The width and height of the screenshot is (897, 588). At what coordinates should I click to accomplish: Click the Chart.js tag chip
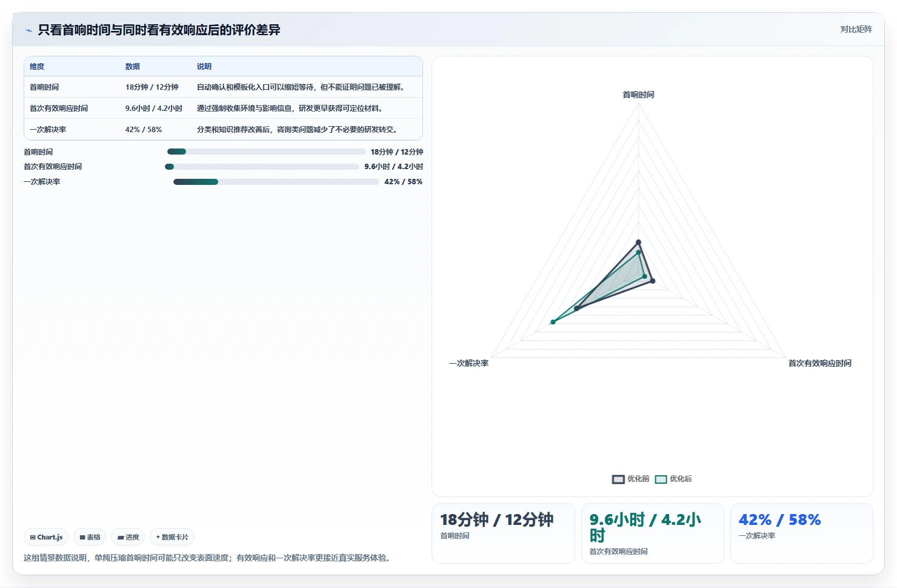46,537
